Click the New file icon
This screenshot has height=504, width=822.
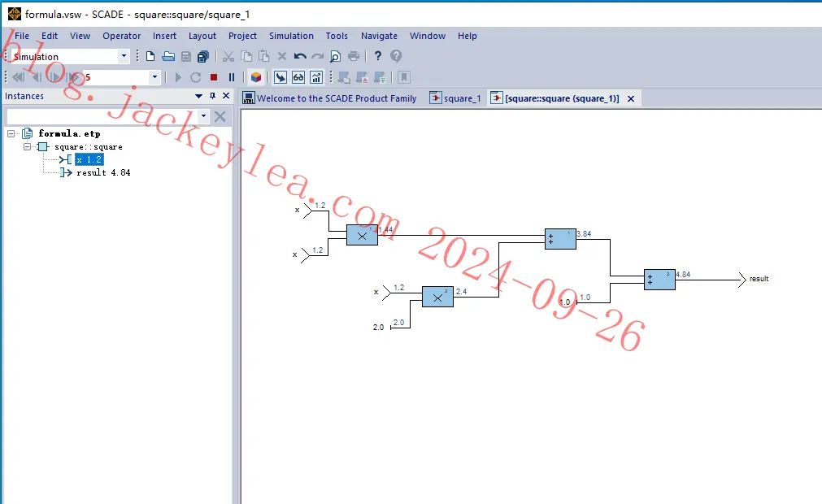click(x=150, y=56)
